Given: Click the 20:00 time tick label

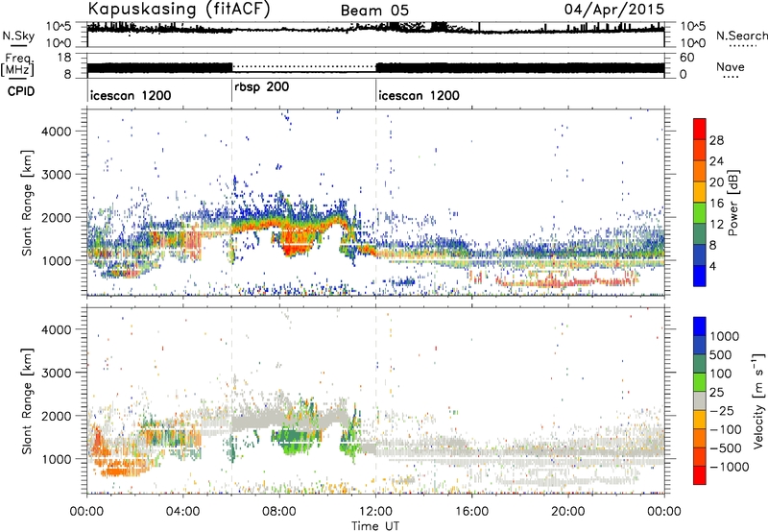Looking at the screenshot, I should point(567,512).
